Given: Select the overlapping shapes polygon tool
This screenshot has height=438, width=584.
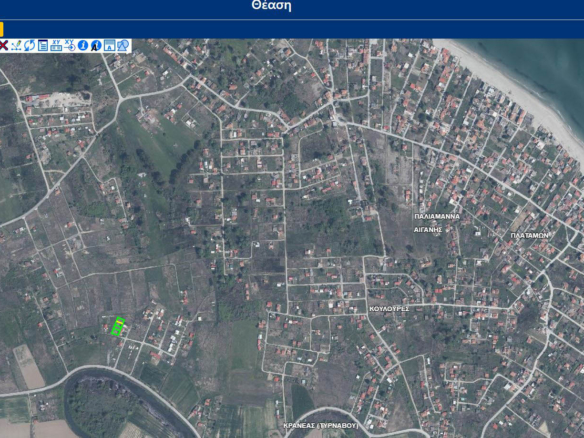Looking at the screenshot, I should click(x=123, y=46).
